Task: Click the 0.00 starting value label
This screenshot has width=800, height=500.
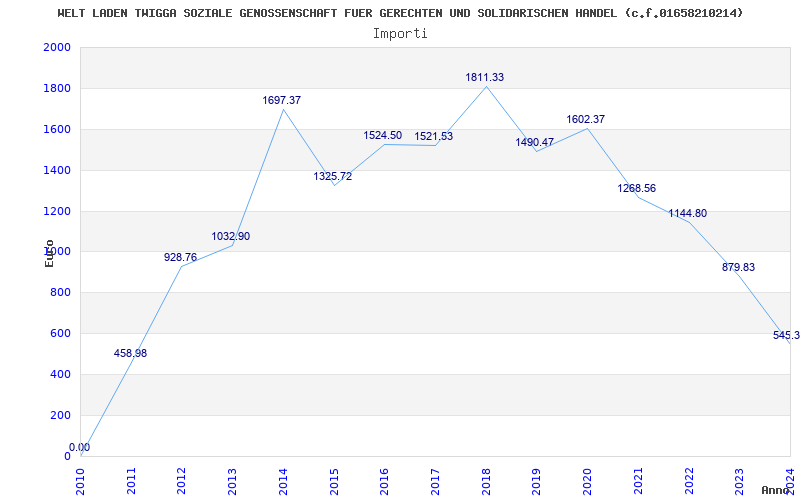Action: [x=80, y=448]
